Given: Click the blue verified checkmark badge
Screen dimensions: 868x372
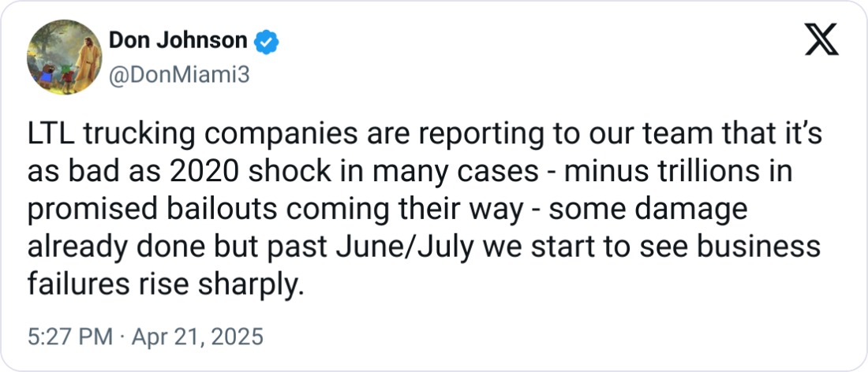Looking at the screenshot, I should tap(266, 42).
